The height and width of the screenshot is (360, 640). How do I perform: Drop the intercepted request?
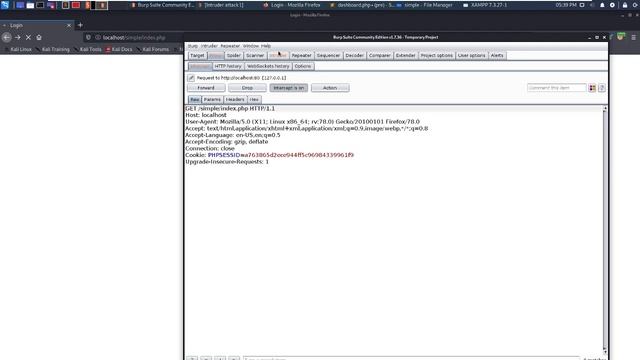click(x=247, y=88)
